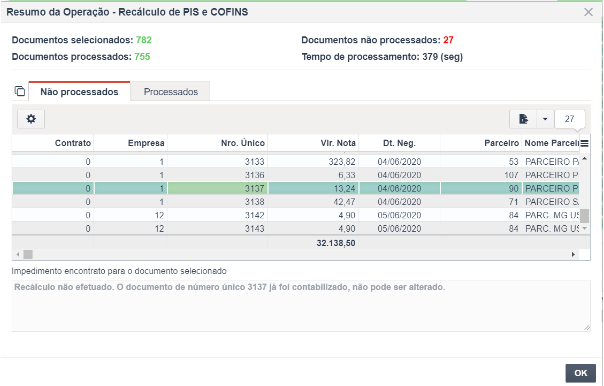Expand the export options dropdown arrow

point(545,119)
